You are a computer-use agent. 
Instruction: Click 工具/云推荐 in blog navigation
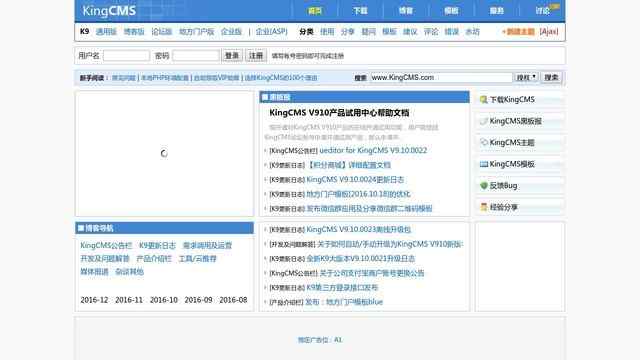[x=198, y=259]
